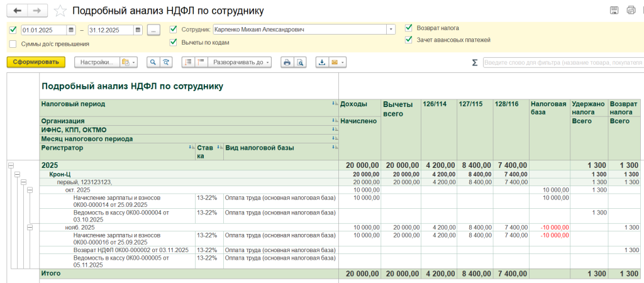Collapse the 2025 year group
This screenshot has height=283, width=644.
point(11,165)
